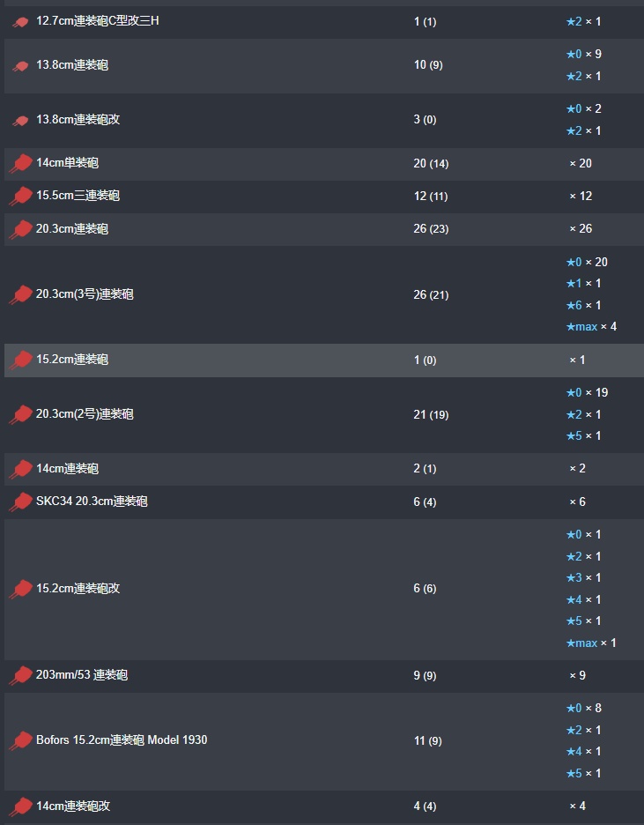Click gun icon for Bofors 15.2cm連装砲 Model 1930
644x825 pixels.
pos(20,741)
